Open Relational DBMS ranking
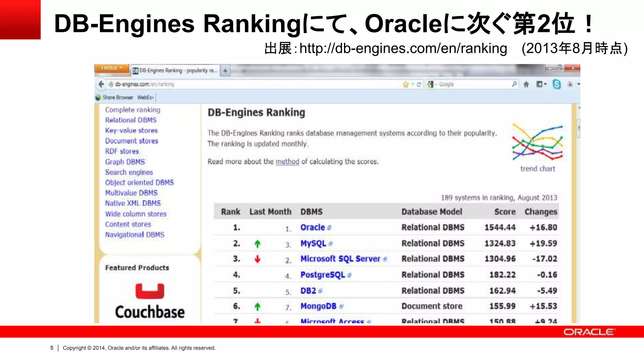644x362 pixels. point(130,120)
